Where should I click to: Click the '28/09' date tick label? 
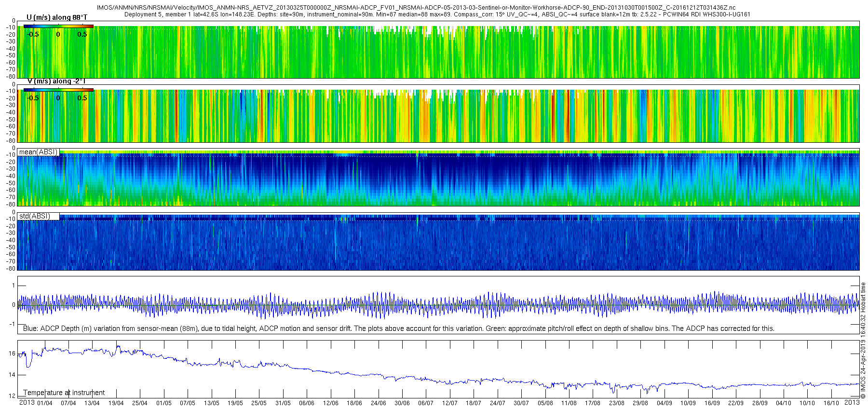(760, 403)
